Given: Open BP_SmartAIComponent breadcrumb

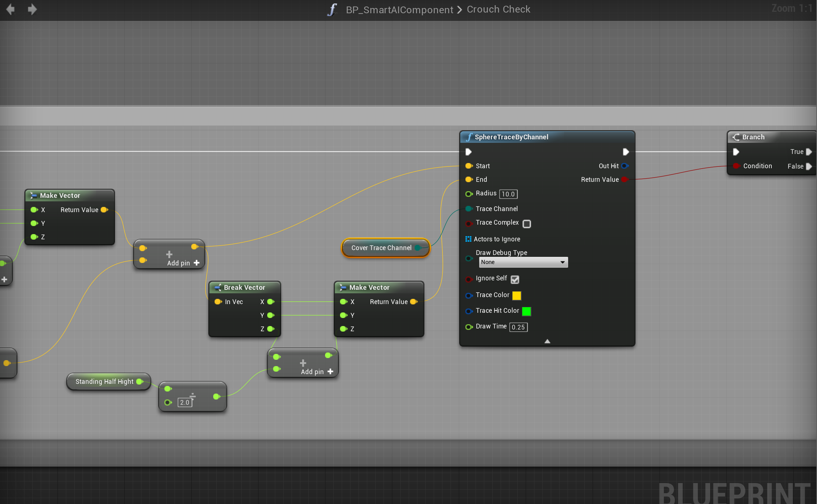Looking at the screenshot, I should (399, 9).
